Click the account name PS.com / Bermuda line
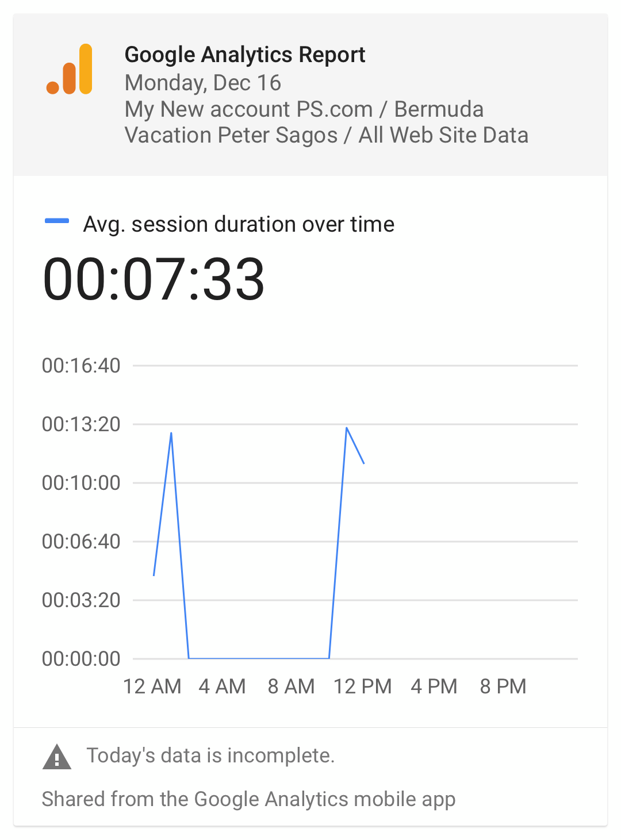This screenshot has height=840, width=621. tap(304, 109)
